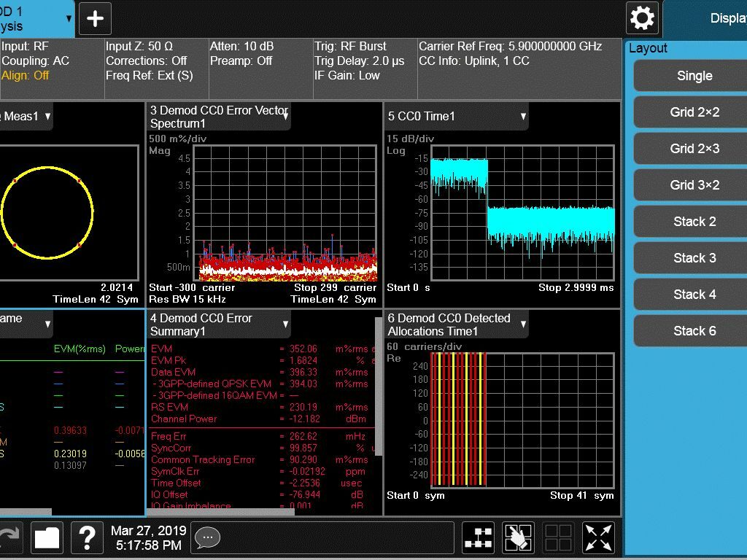
Task: Click the speech-bubble annotation icon
Action: tap(207, 537)
